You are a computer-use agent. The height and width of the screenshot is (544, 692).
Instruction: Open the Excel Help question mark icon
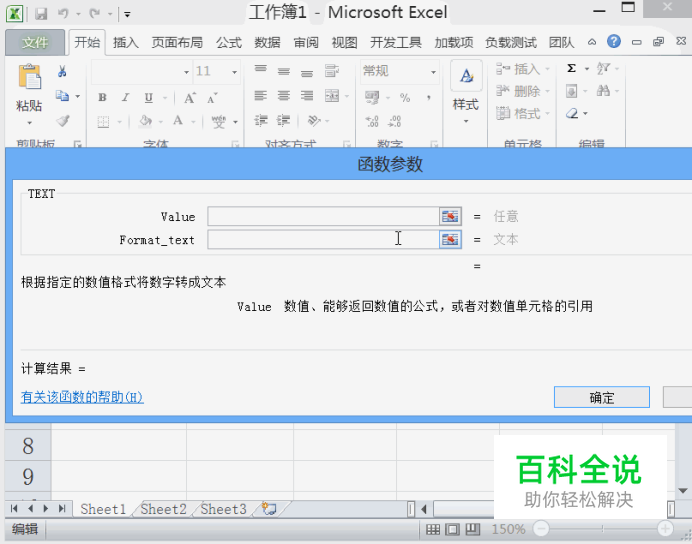(x=614, y=41)
